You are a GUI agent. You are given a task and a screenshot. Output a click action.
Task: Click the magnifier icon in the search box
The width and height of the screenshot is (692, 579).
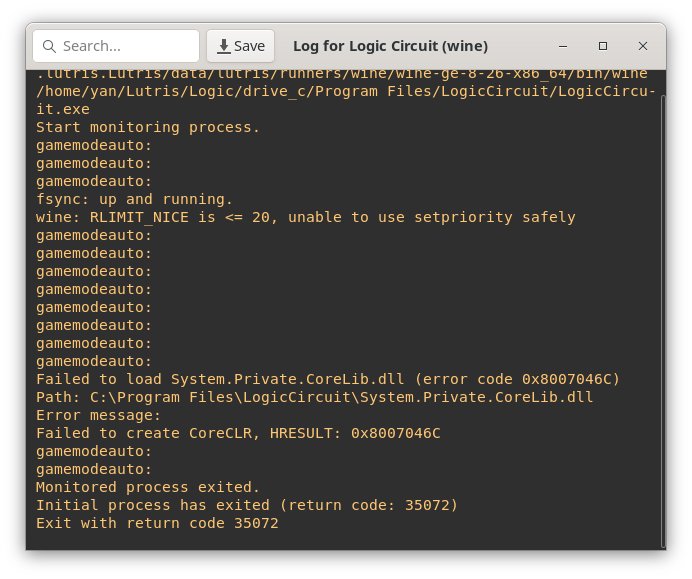(x=49, y=46)
